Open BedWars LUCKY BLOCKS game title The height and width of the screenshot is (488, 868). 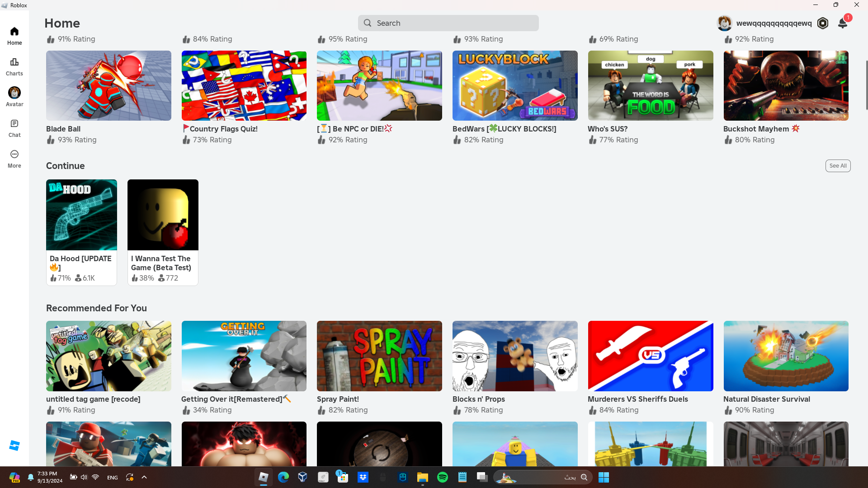coord(504,129)
